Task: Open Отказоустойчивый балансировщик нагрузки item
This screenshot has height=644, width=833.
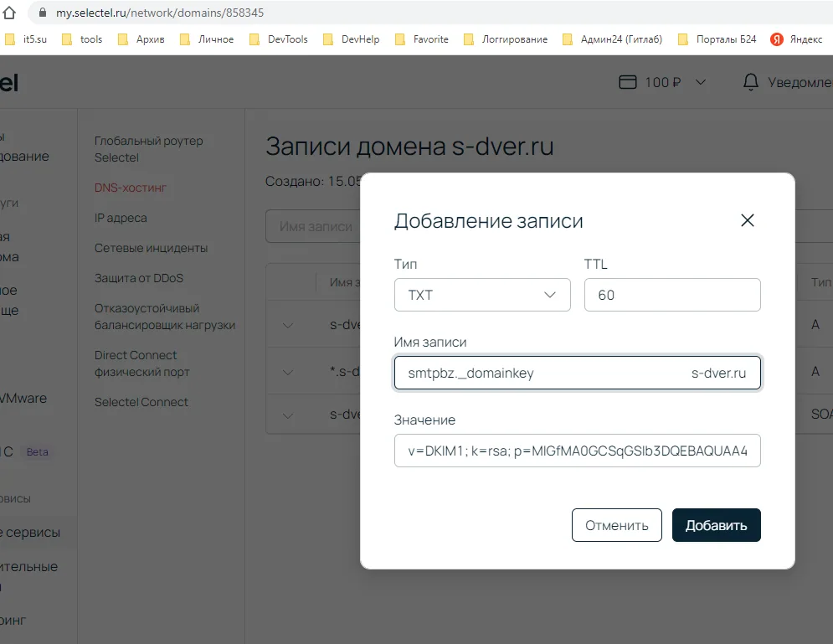Action: pos(165,317)
